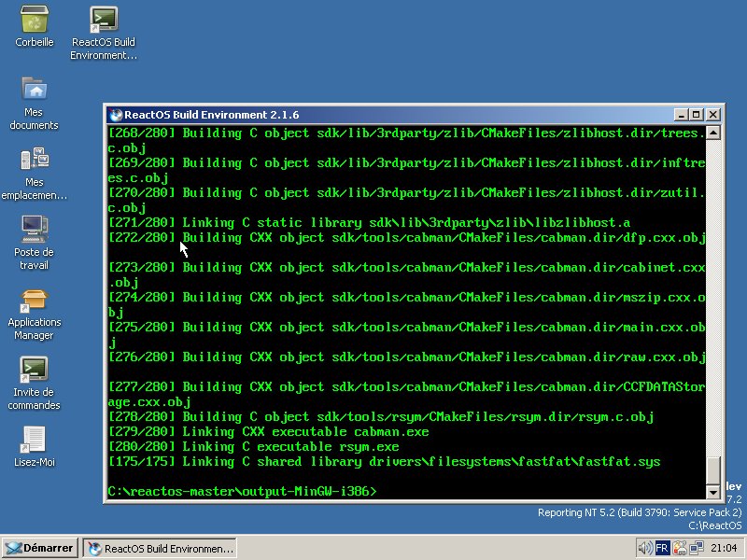Screen dimensions: 747x560
Task: Click the console vertical scrollbar thumb
Action: [x=713, y=470]
